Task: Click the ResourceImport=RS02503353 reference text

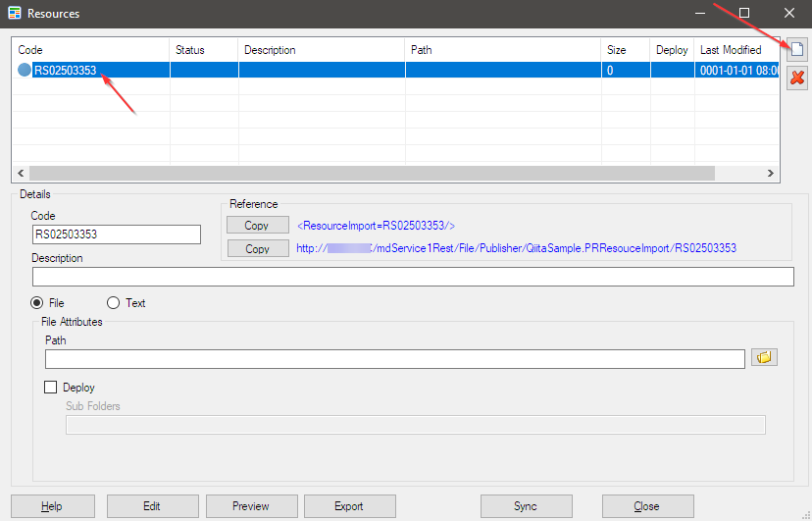Action: pos(376,226)
